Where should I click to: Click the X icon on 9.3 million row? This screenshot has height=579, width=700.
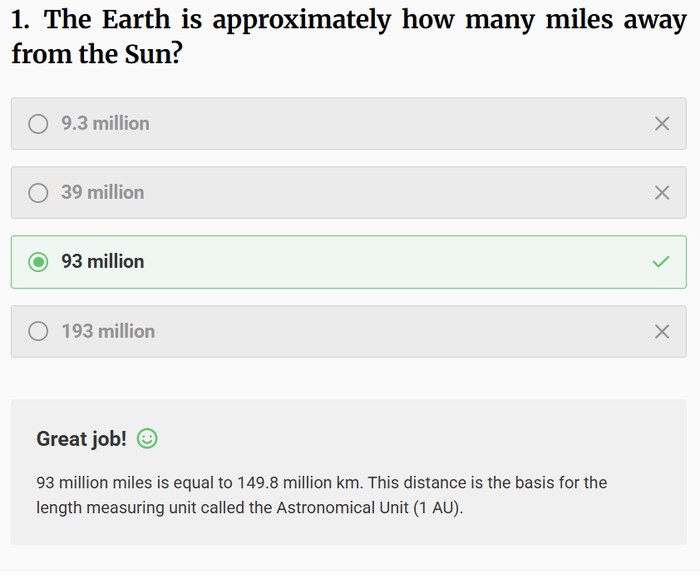click(x=661, y=124)
